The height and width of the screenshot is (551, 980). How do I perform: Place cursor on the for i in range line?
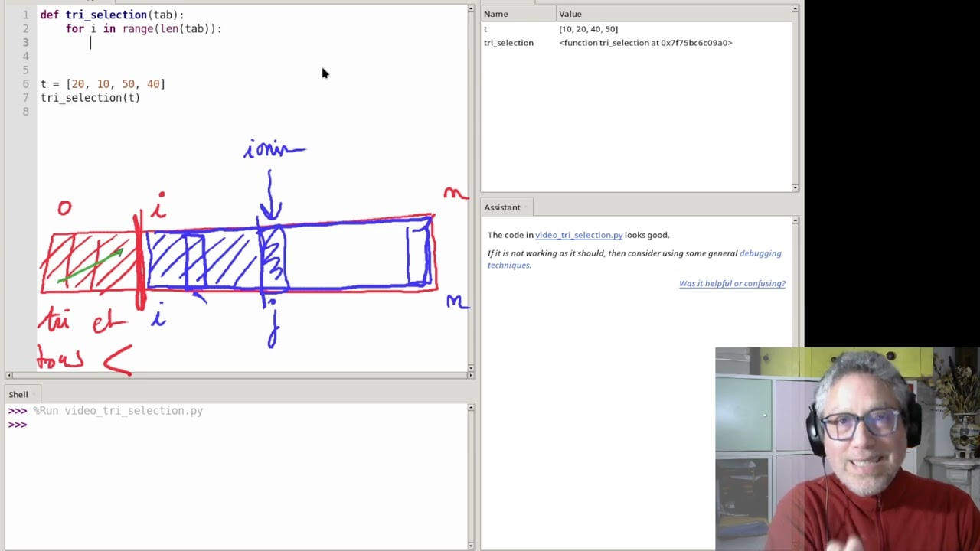tap(143, 28)
